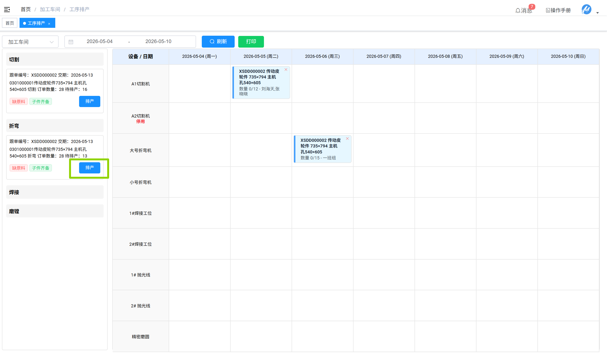
Task: Click the 2026-05-07 (周四) column header
Action: (x=384, y=56)
